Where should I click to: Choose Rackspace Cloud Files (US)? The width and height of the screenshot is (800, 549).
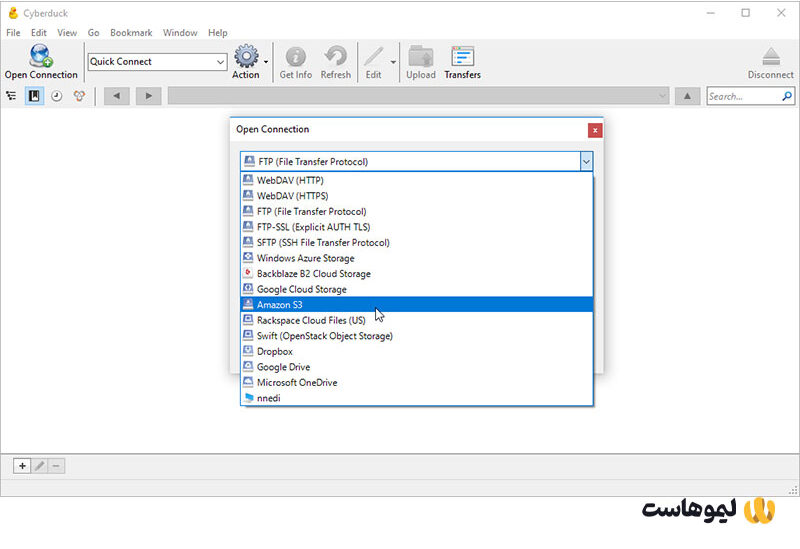pos(416,320)
